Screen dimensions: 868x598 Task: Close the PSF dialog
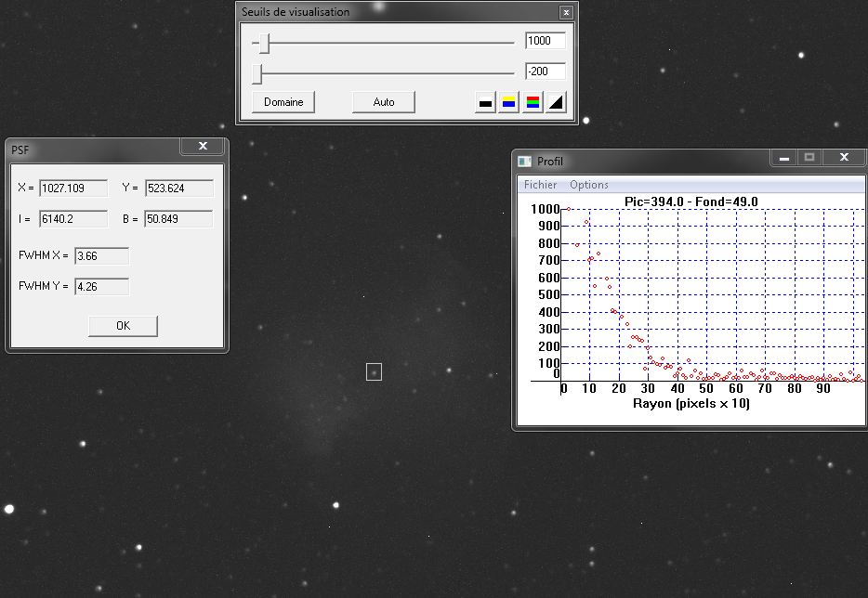click(203, 146)
